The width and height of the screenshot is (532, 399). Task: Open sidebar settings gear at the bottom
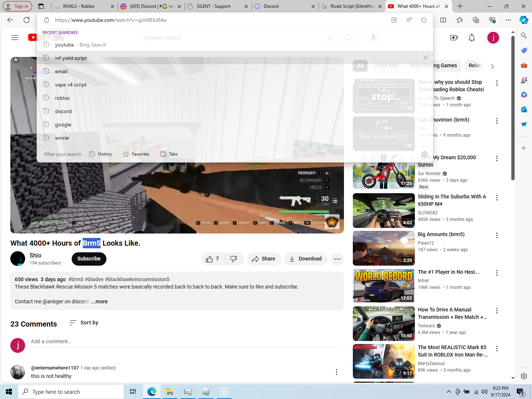tap(524, 376)
